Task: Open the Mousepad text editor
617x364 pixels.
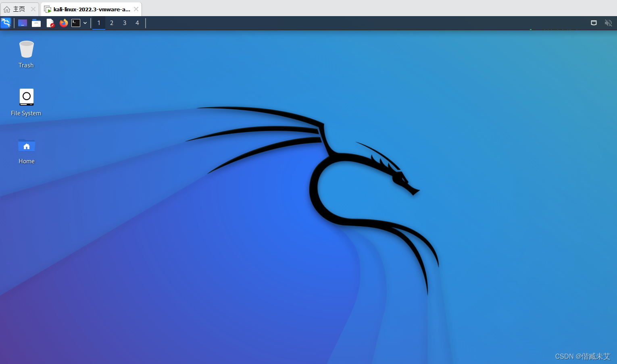Action: pos(50,23)
